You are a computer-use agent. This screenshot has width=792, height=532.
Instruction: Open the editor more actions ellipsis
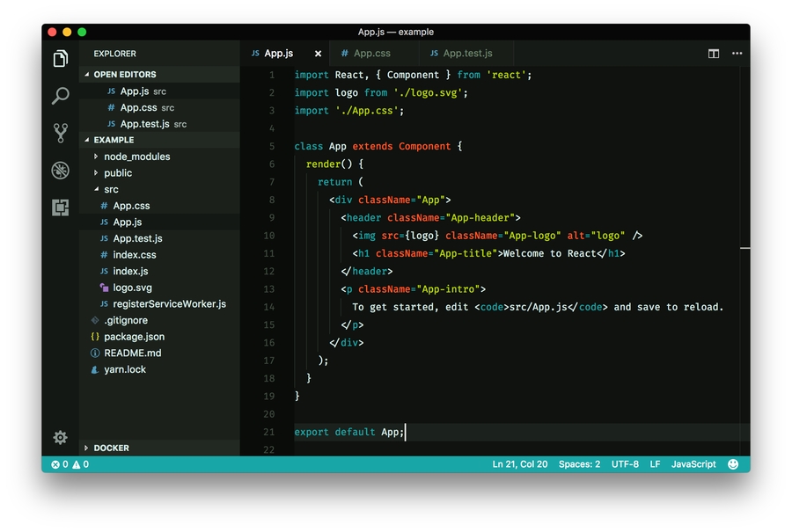737,54
